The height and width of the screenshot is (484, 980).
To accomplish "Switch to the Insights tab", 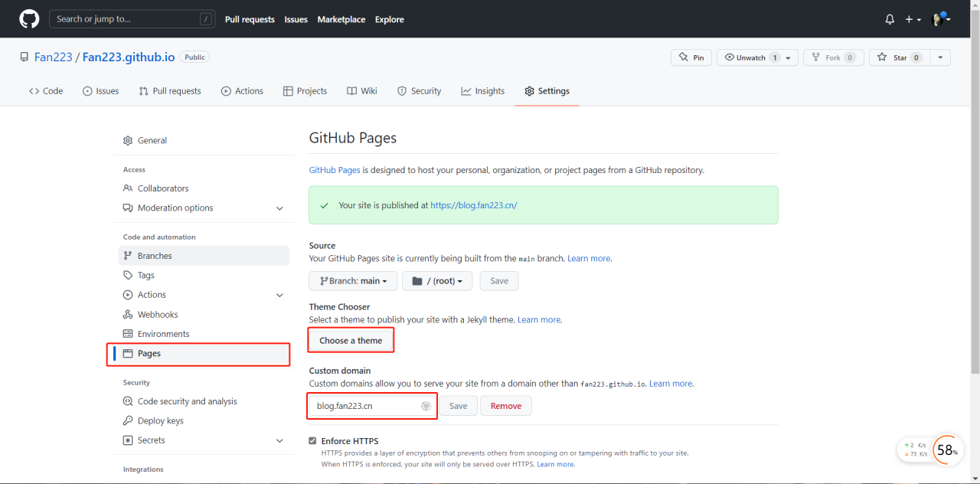I will coord(482,91).
